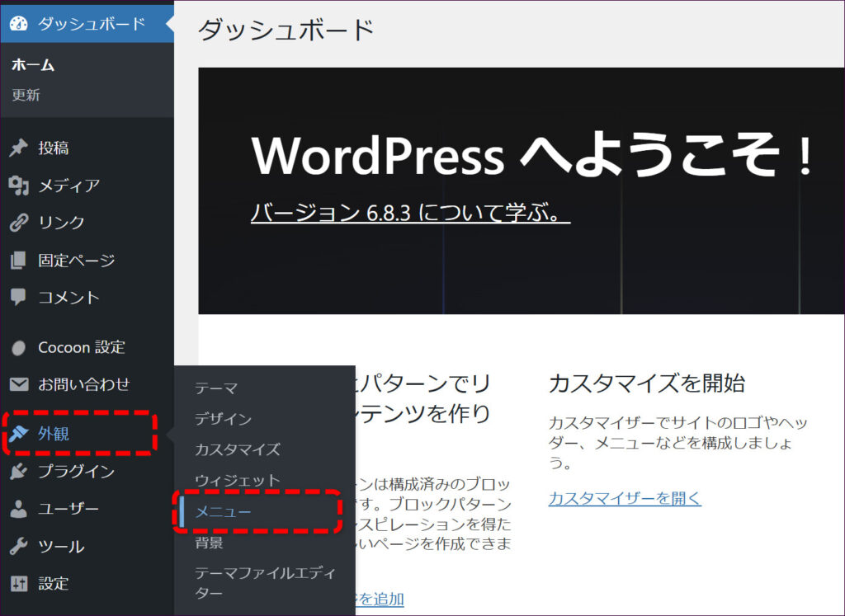This screenshot has height=616, width=845.
Task: Click the pages icon beside 固定ページ
Action: (18, 261)
